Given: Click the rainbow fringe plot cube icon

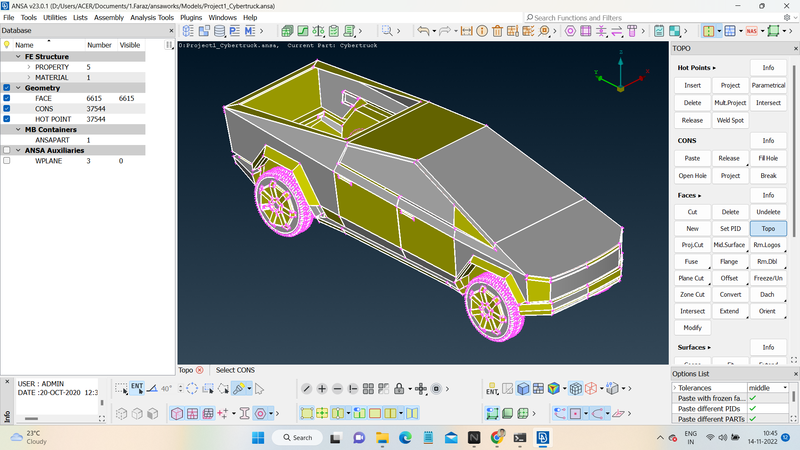Looking at the screenshot, I should point(554,389).
